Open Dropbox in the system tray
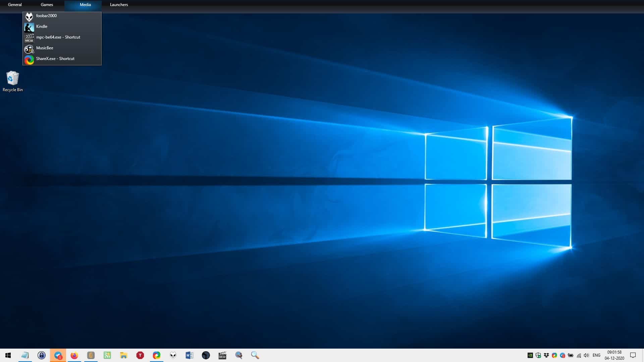Viewport: 644px width, 362px height. [546, 355]
